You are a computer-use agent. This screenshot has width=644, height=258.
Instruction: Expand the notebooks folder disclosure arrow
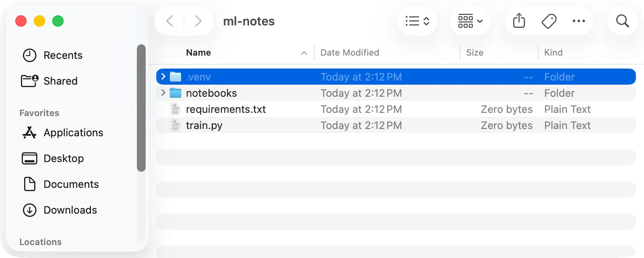point(163,93)
